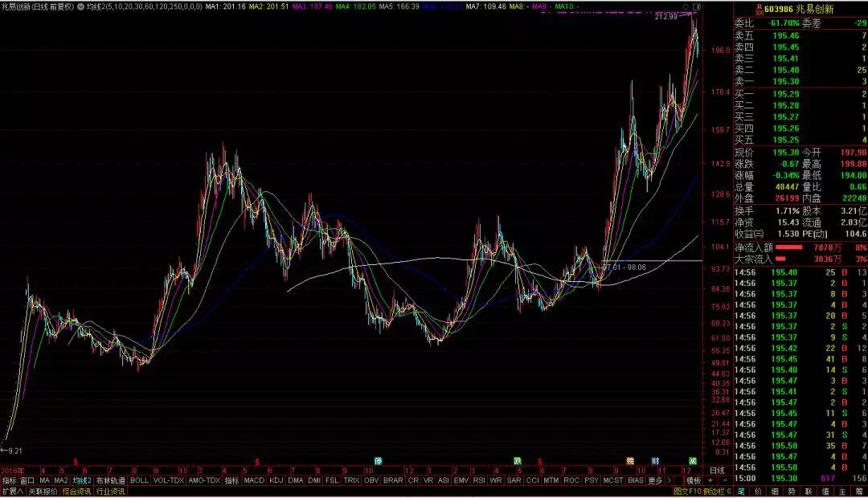Click the blue 财 marker icon
Image resolution: width=868 pixels, height=498 pixels.
[656, 460]
